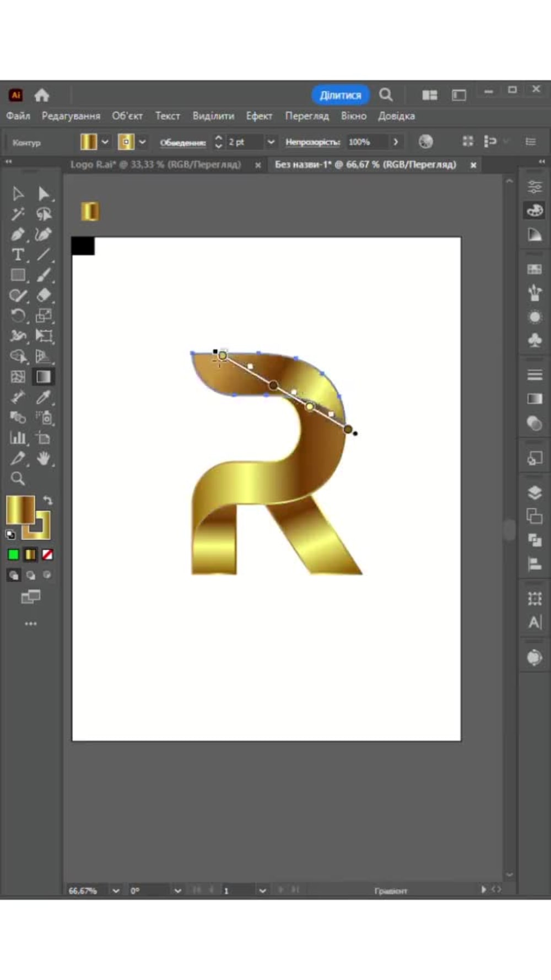Viewport: 551px width, 980px height.
Task: Enable Draw Behind mode
Action: pos(30,575)
